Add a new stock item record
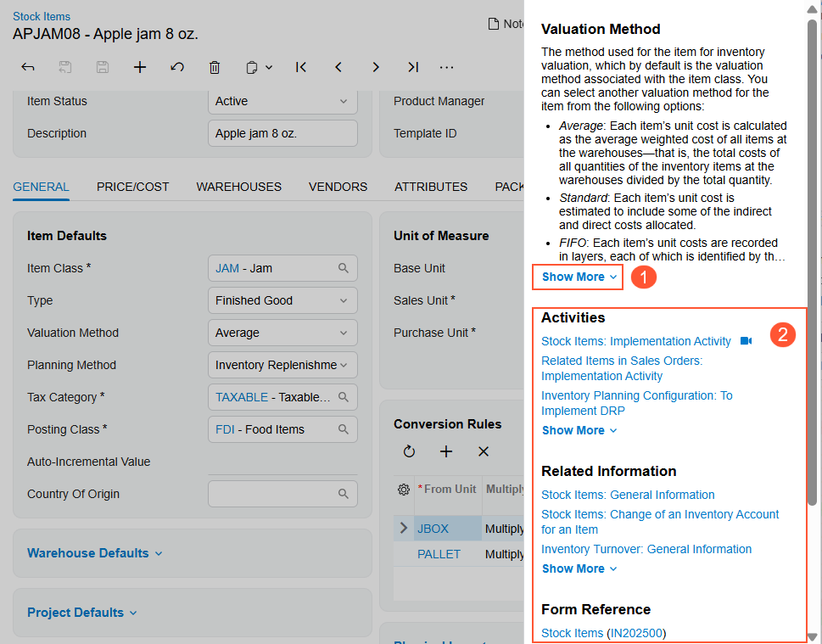This screenshot has width=822, height=644. click(140, 67)
